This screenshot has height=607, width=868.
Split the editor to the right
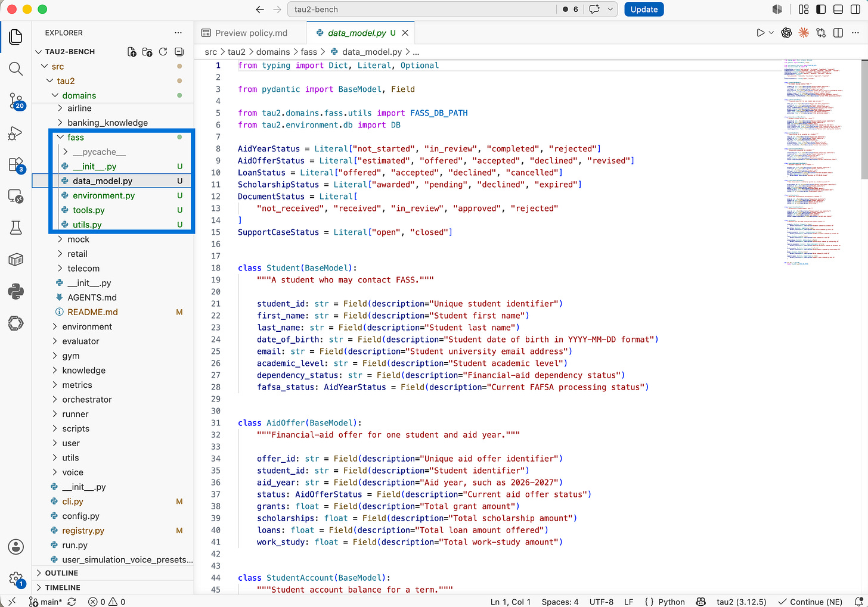click(x=838, y=33)
